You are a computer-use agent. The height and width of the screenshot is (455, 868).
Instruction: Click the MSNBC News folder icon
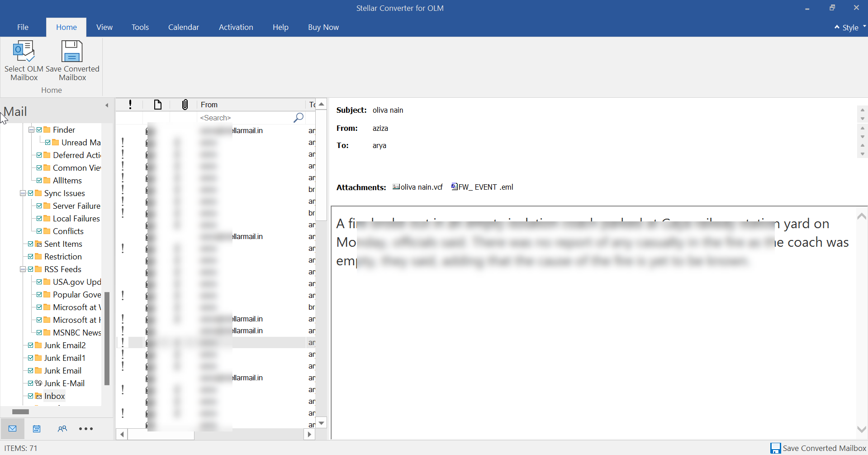[47, 333]
